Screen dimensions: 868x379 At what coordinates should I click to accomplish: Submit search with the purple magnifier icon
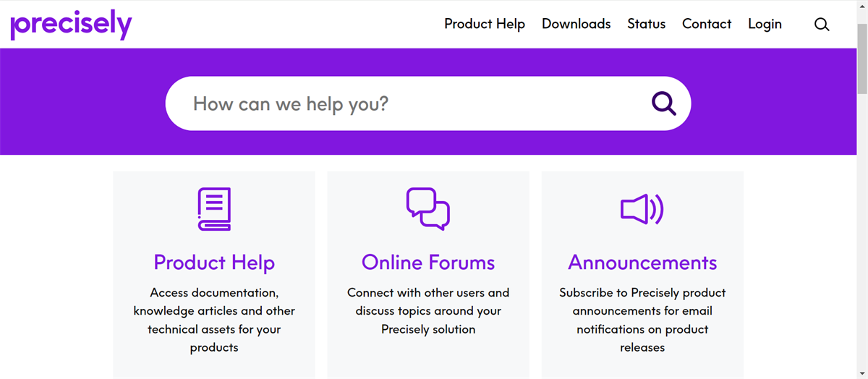[663, 103]
